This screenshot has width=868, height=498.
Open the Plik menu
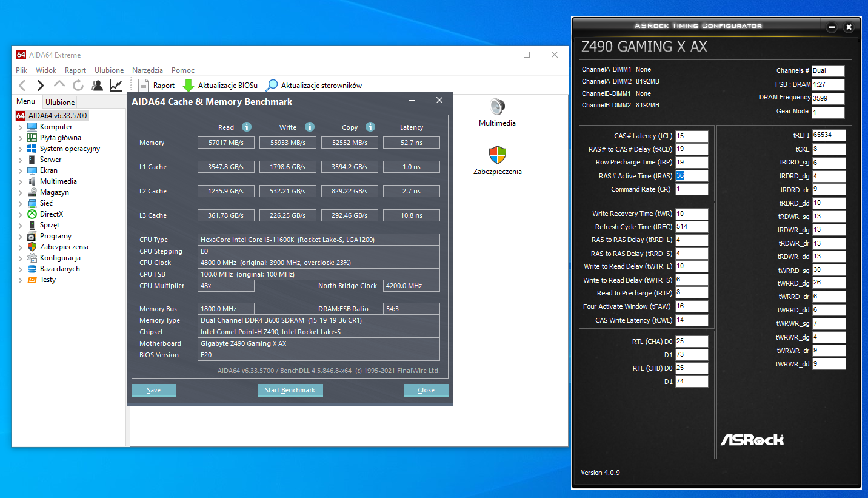pos(22,70)
